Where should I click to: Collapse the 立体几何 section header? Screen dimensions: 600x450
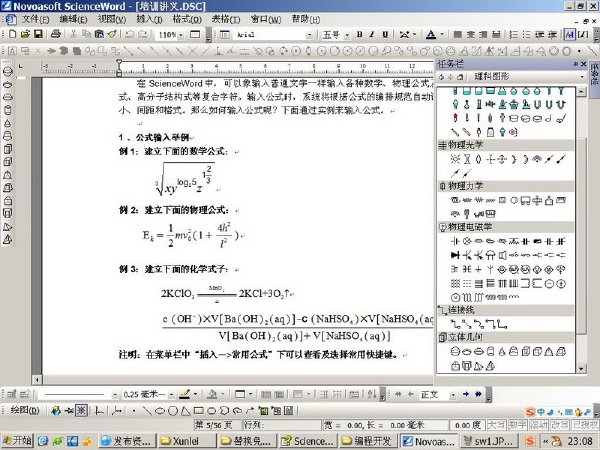[505, 338]
